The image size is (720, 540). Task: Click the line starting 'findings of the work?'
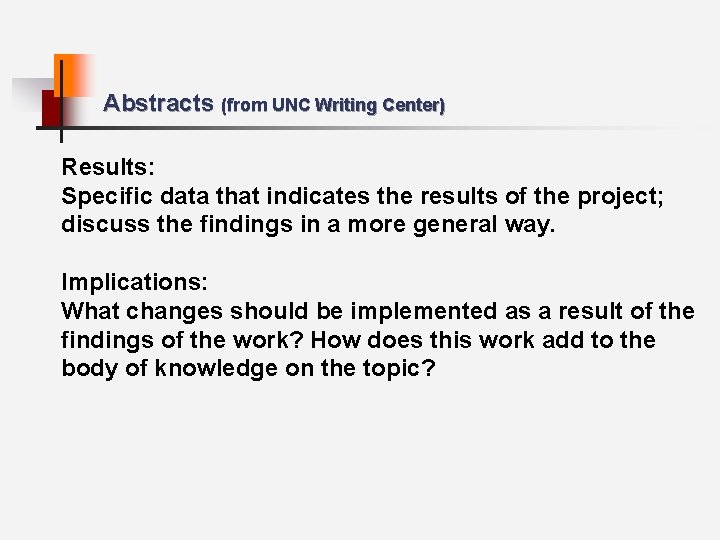click(358, 340)
